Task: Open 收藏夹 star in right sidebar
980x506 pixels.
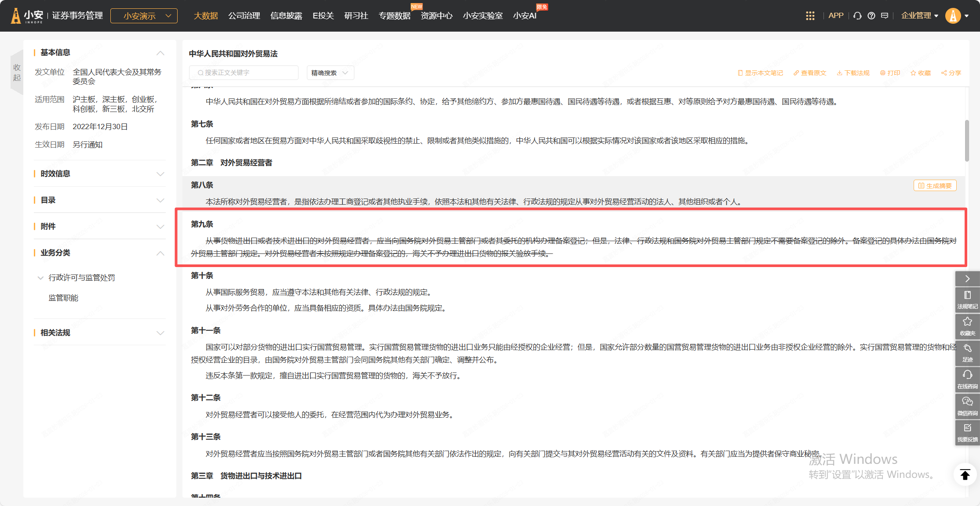Action: coord(967,326)
